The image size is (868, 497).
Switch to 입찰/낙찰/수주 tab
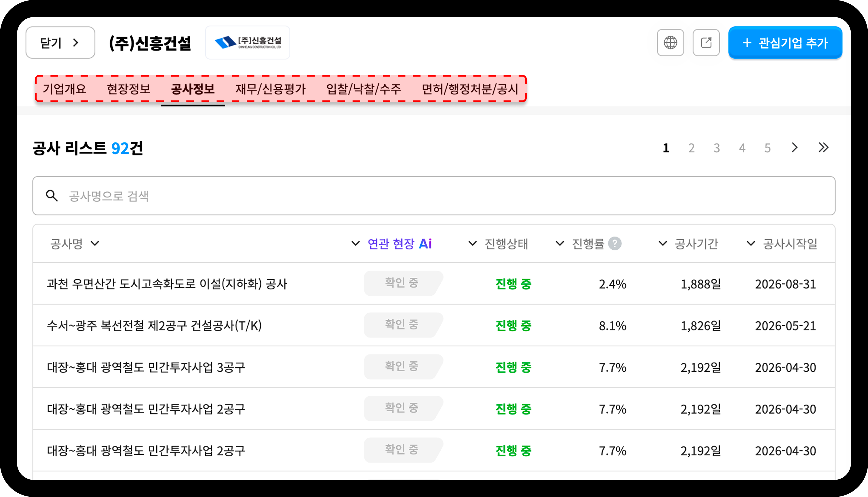(364, 89)
